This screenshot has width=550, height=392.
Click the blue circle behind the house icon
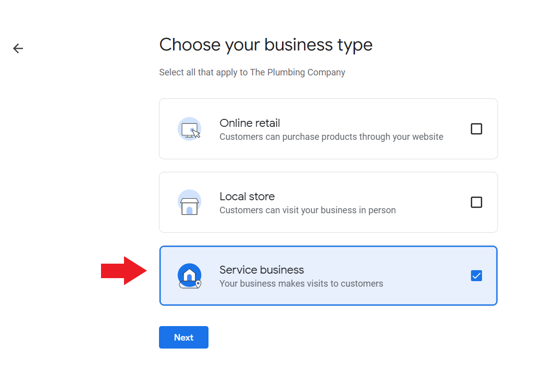pos(189,275)
